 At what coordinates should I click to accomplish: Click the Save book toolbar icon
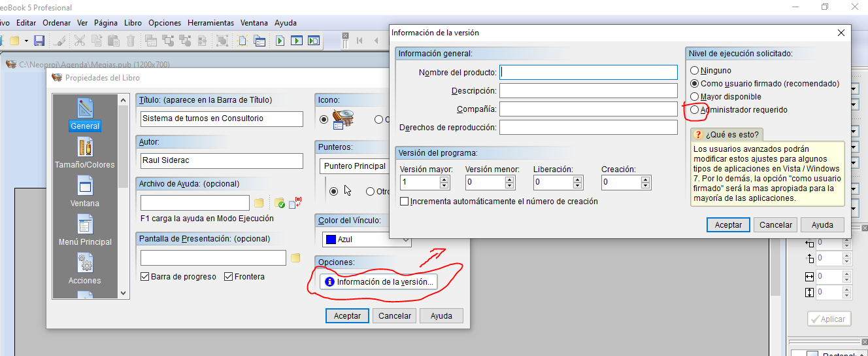click(39, 41)
